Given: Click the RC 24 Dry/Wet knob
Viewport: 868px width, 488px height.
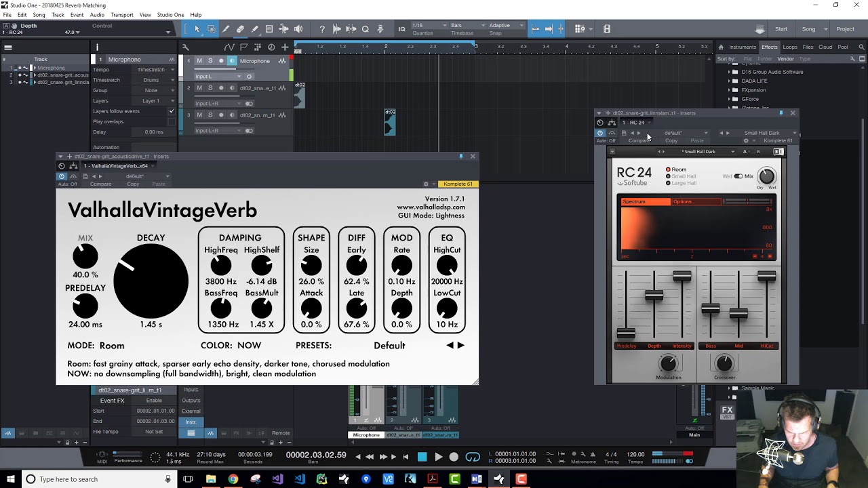Looking at the screenshot, I should pyautogui.click(x=766, y=176).
